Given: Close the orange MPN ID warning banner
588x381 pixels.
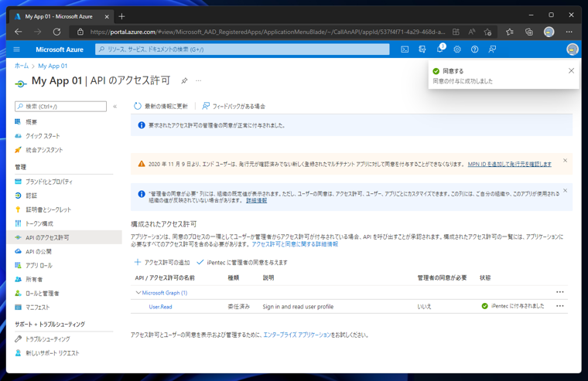Looking at the screenshot, I should 565,161.
